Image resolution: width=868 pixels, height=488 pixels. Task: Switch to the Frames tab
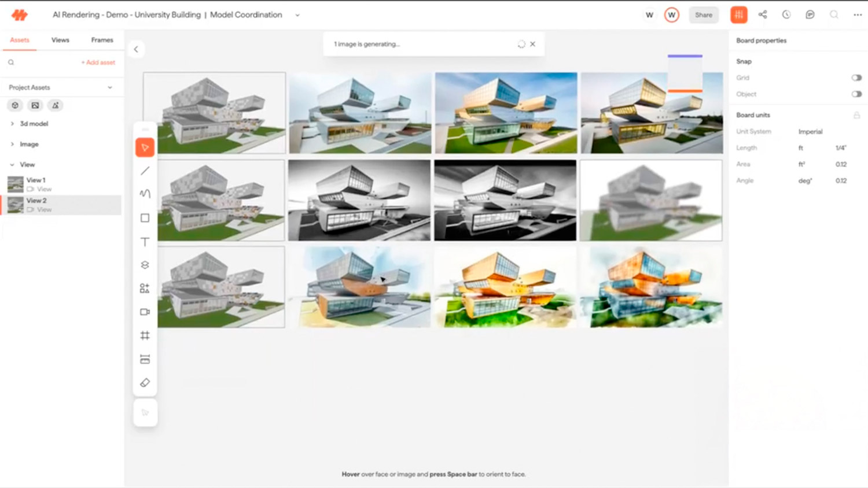tap(102, 40)
